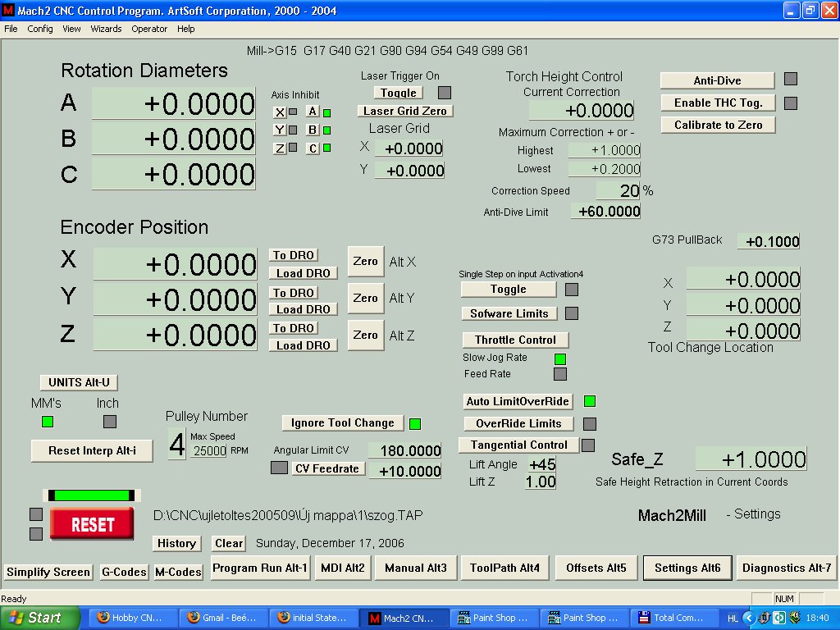
Task: Open the Config menu
Action: [x=40, y=29]
